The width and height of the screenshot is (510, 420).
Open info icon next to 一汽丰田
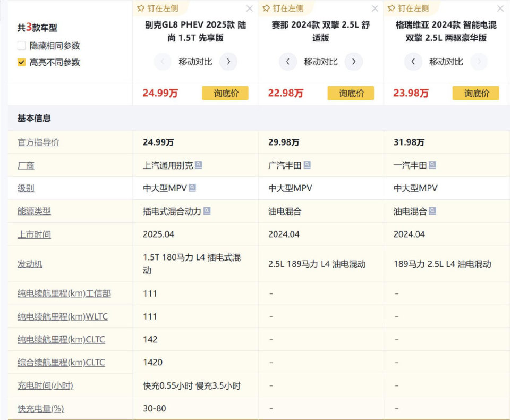point(432,165)
